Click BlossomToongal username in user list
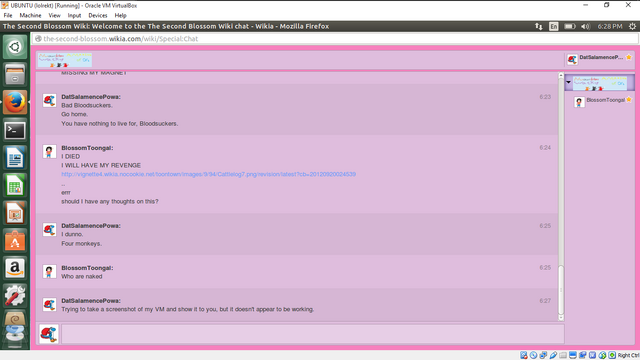This screenshot has width=640, height=360. point(606,100)
